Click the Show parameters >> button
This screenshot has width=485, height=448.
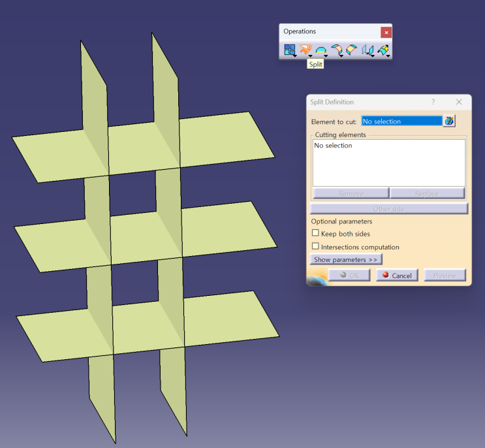pyautogui.click(x=346, y=259)
